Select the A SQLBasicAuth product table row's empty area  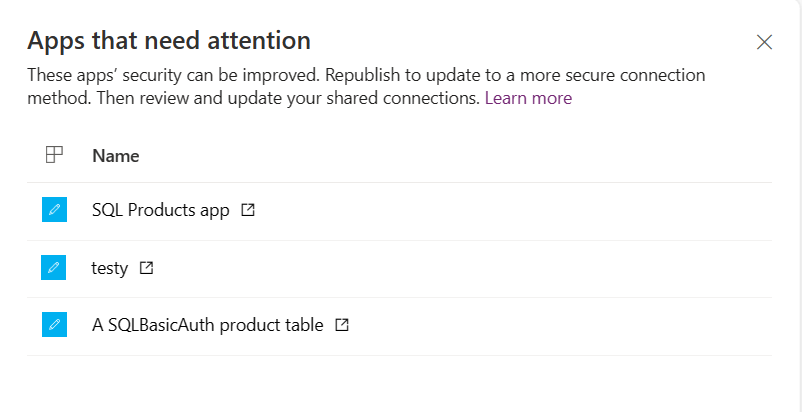(563, 327)
